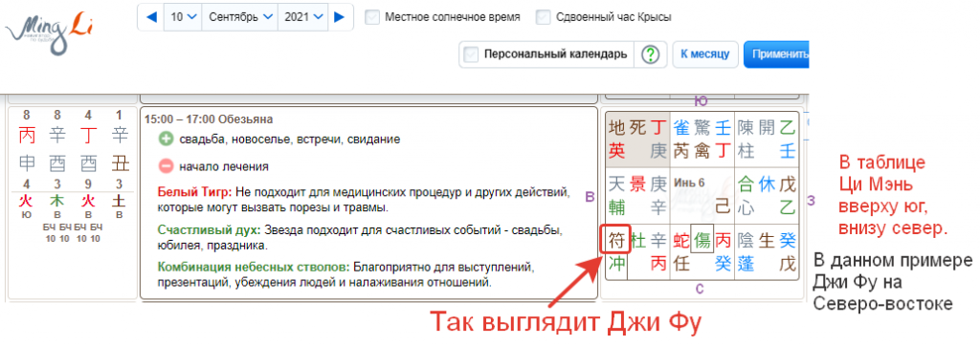Click the 陳 deity character
This screenshot has width=980, height=346.
pyautogui.click(x=746, y=128)
